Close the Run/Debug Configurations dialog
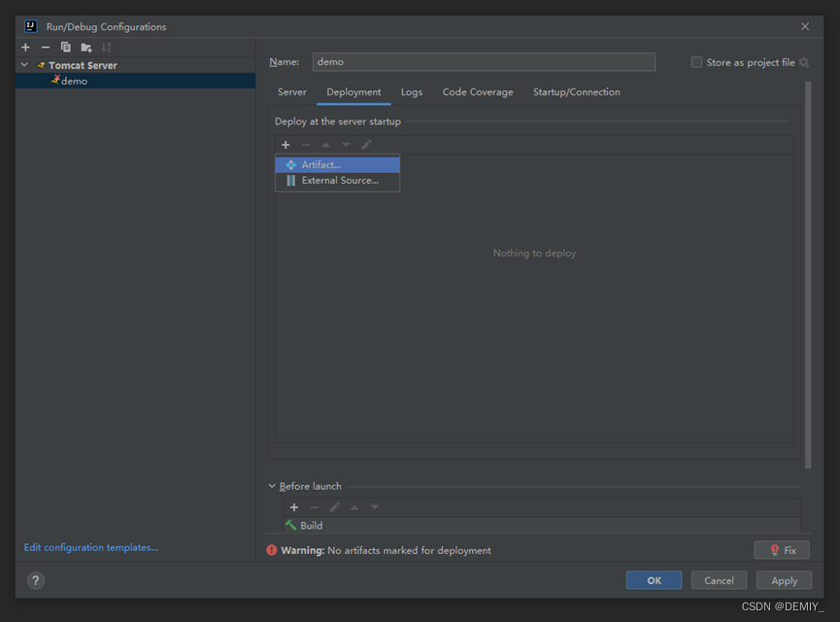This screenshot has width=840, height=622. point(805,26)
